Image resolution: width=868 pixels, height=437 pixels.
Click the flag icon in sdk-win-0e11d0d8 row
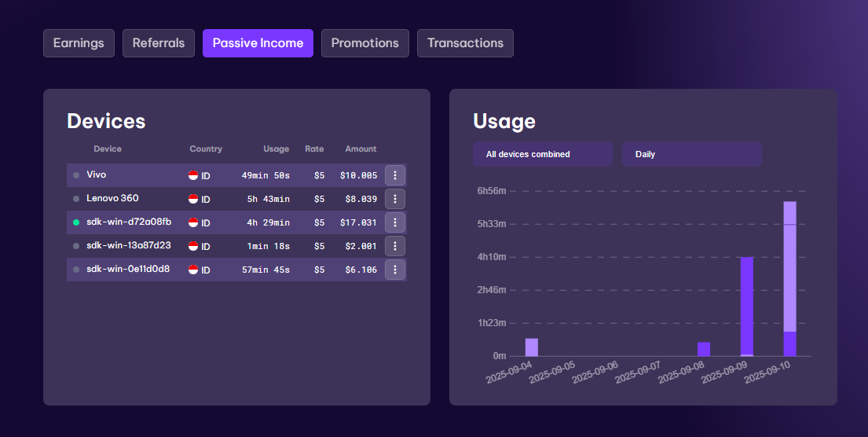click(193, 270)
